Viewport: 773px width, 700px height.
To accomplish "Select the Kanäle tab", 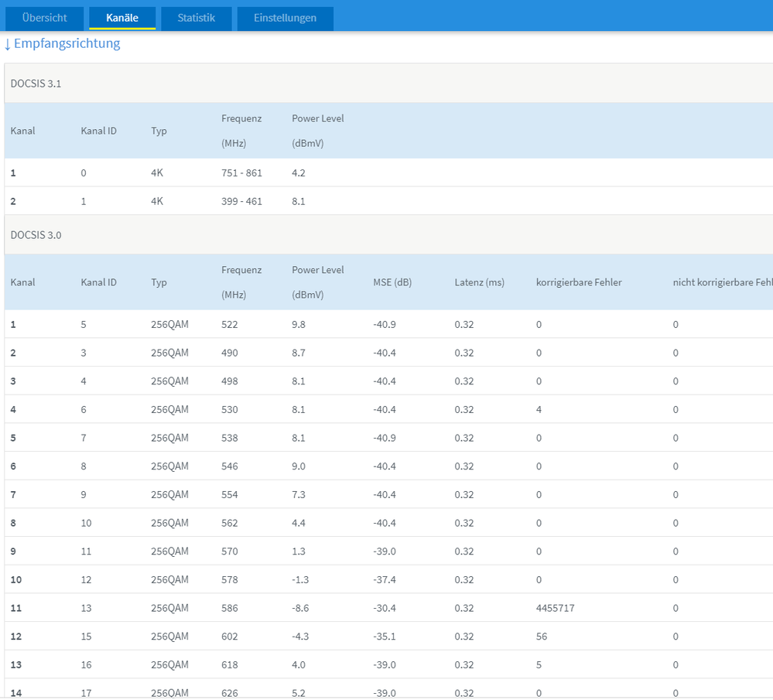I will (x=122, y=18).
